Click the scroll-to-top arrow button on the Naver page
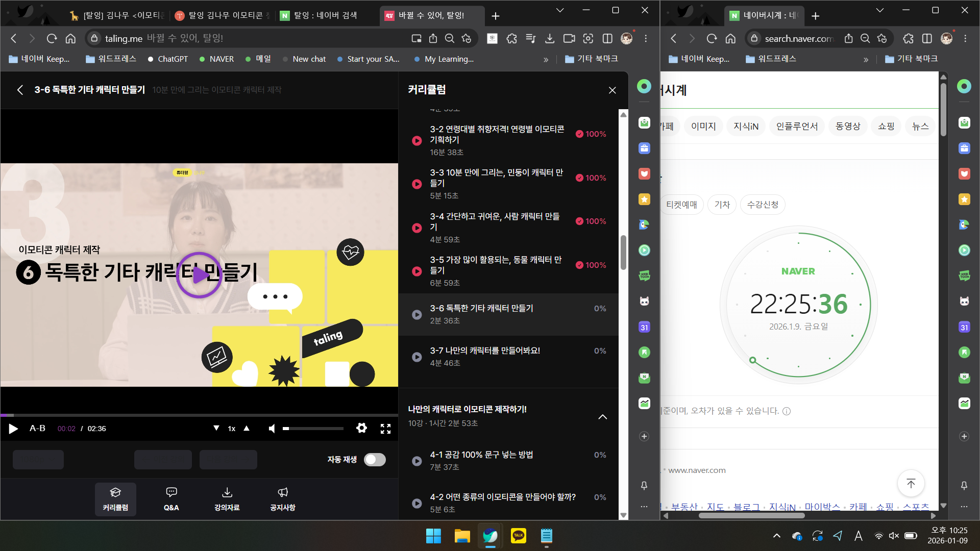 (x=911, y=483)
